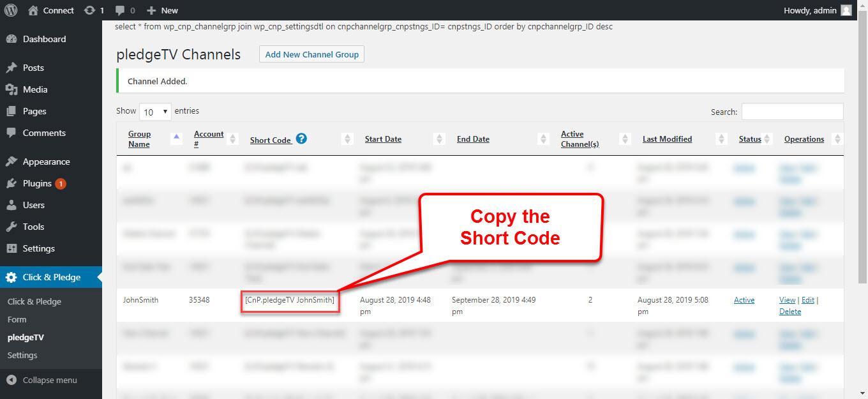The image size is (868, 399).
Task: Click Howdy, admin account menu
Action: (x=818, y=10)
